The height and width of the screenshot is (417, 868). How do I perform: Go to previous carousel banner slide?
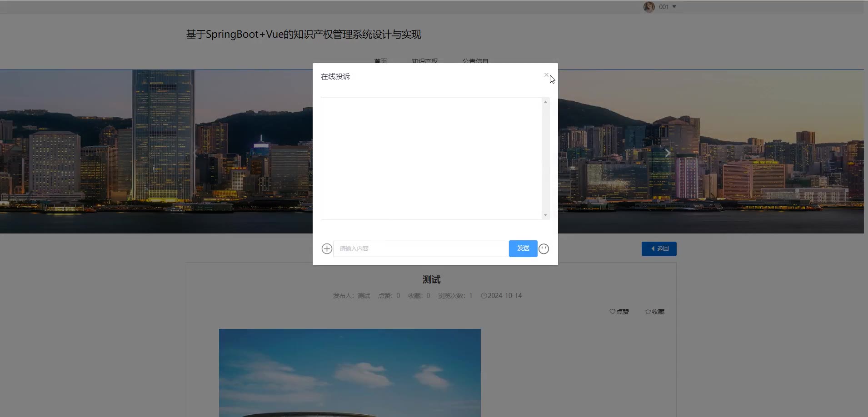coord(196,153)
